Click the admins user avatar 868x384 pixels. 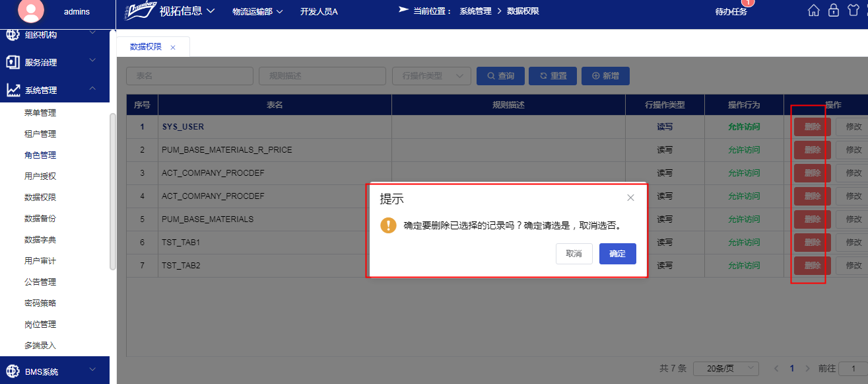click(30, 11)
